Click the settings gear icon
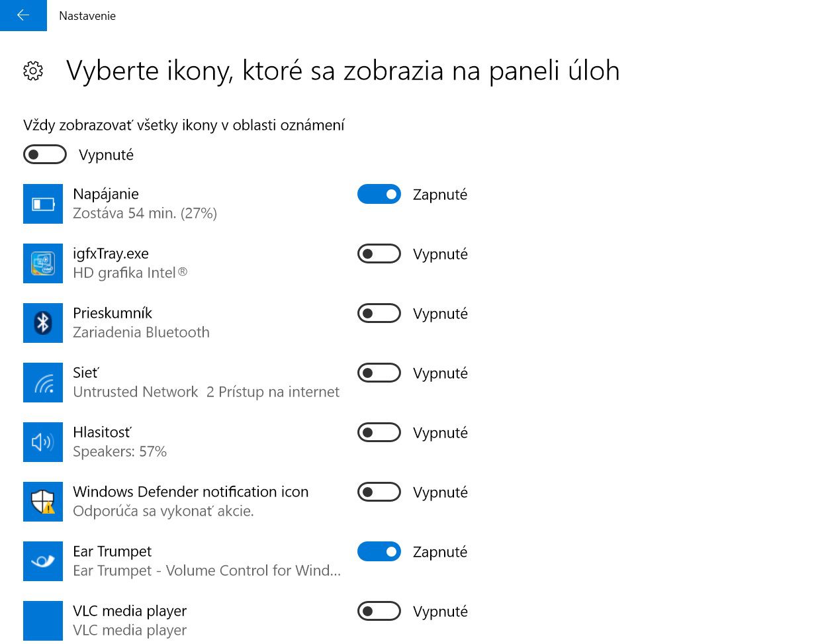Viewport: 820px width, 644px height. pyautogui.click(x=33, y=71)
